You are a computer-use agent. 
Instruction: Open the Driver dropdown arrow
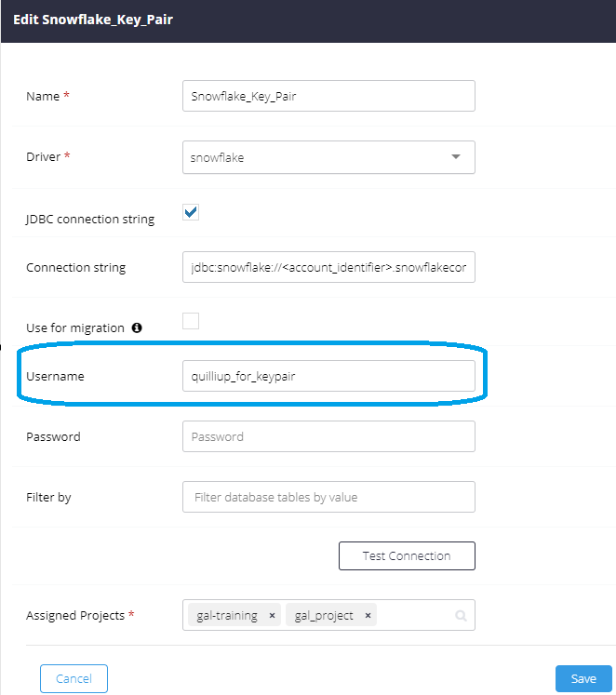(x=456, y=156)
